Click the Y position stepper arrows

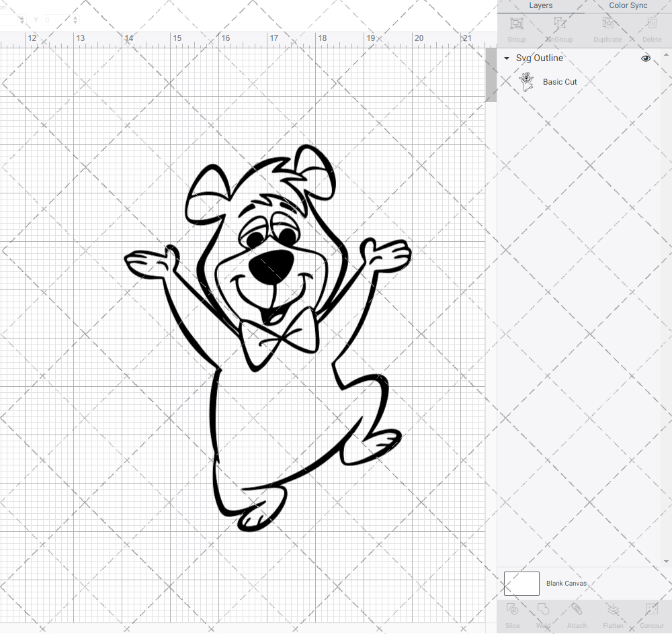click(x=75, y=20)
